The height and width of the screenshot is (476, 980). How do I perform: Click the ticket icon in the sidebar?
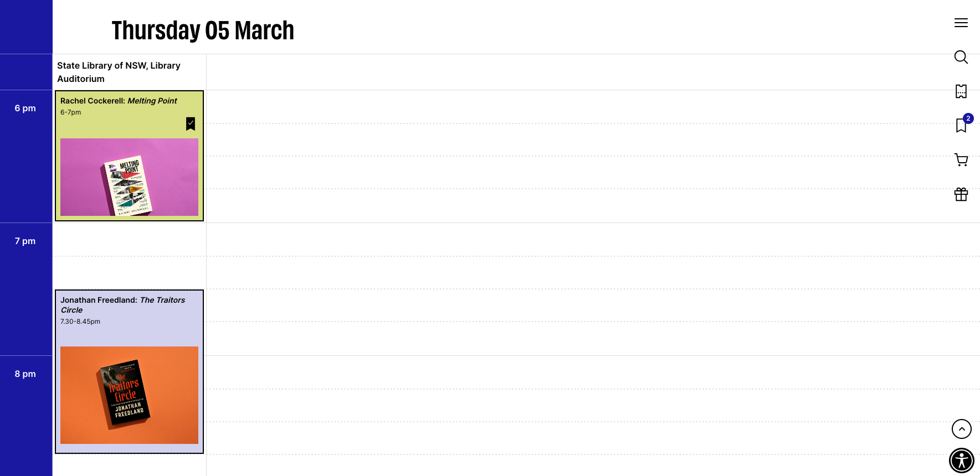pyautogui.click(x=961, y=91)
